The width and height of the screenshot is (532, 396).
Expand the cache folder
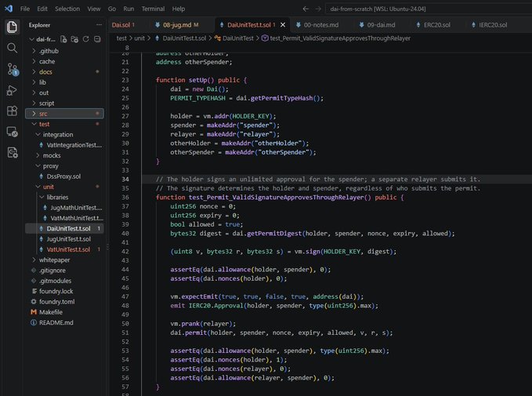coord(64,61)
